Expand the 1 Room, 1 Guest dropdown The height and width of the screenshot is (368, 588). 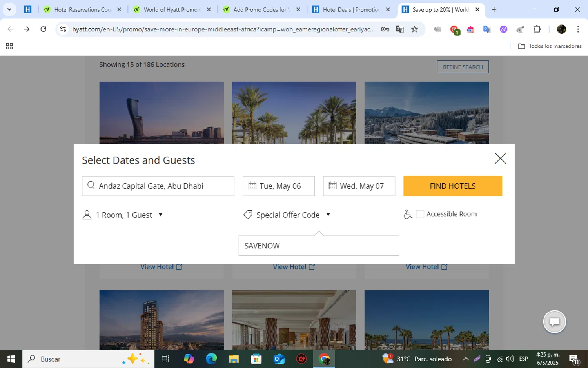pos(123,215)
